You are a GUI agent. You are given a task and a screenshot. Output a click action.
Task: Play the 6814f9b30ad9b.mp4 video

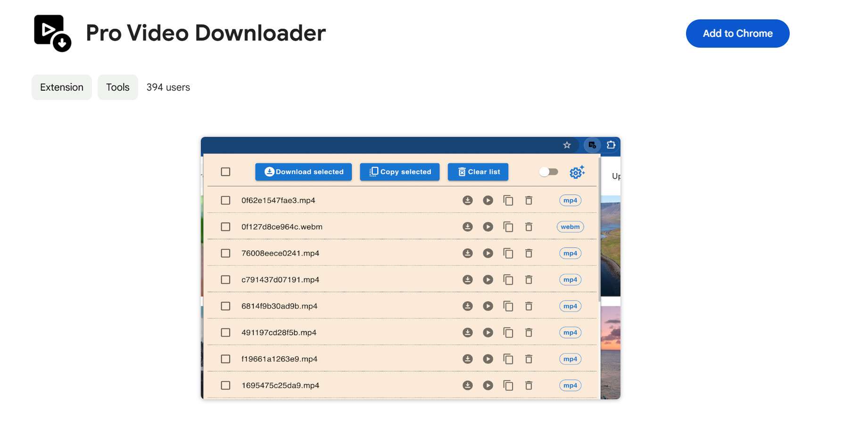[x=488, y=306]
